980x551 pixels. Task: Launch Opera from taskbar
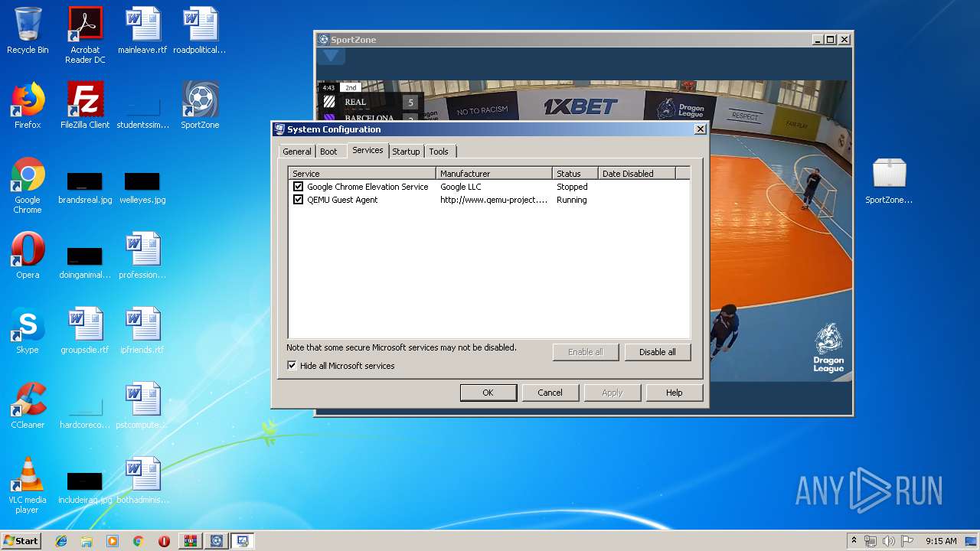tap(164, 541)
